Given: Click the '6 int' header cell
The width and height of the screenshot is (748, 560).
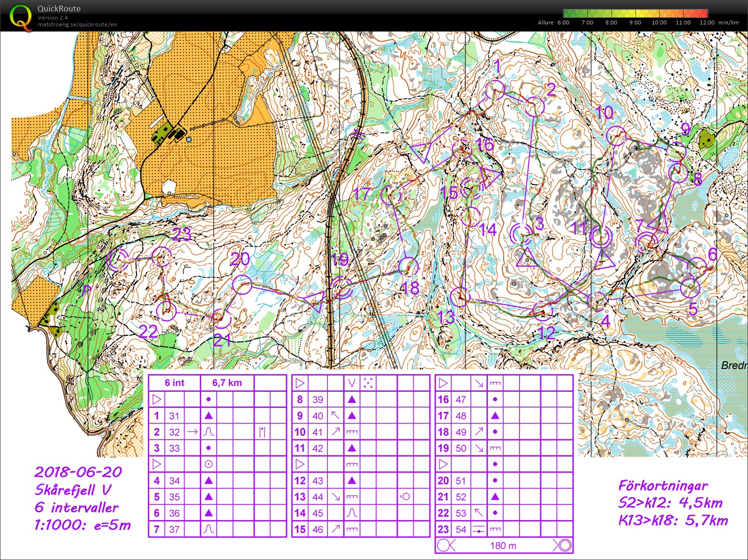Looking at the screenshot, I should [174, 383].
